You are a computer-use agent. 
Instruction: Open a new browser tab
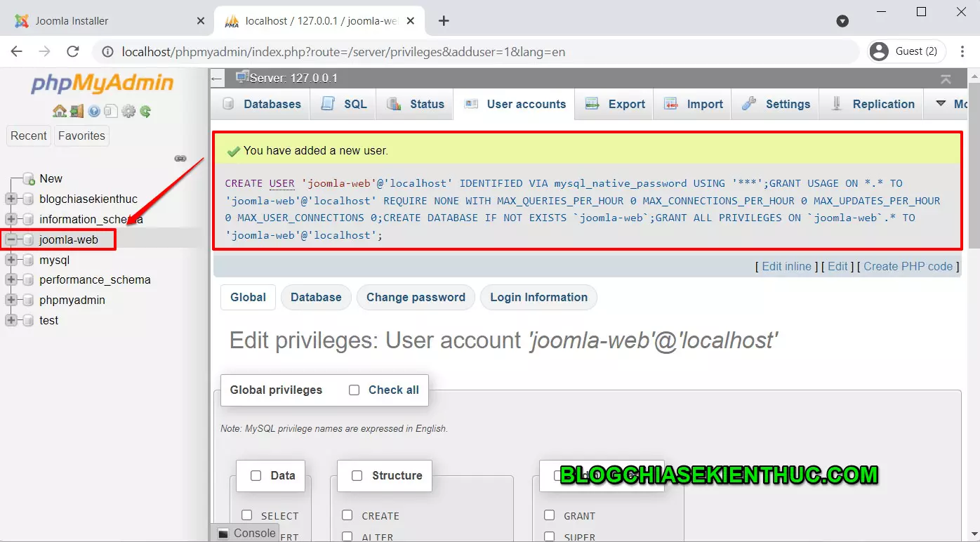pos(444,21)
